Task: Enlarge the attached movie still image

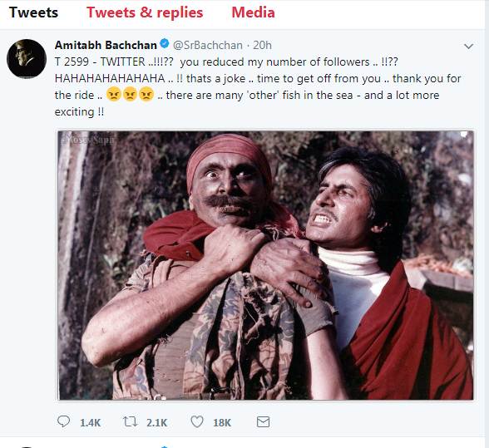Action: click(x=266, y=265)
